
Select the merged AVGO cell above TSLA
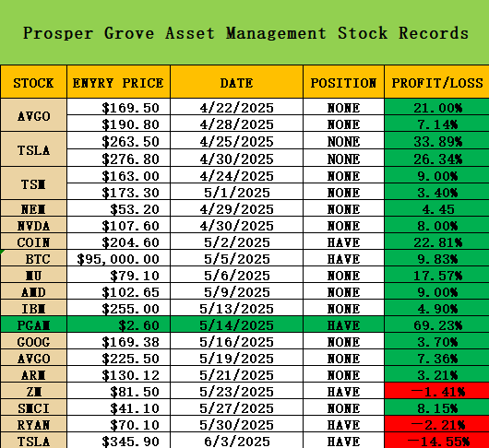click(x=33, y=115)
